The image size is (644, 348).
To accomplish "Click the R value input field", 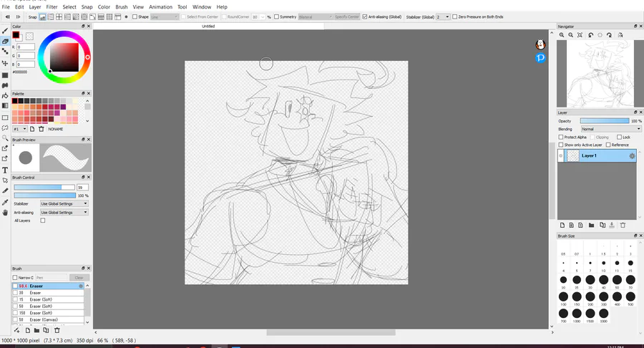I will [x=26, y=47].
